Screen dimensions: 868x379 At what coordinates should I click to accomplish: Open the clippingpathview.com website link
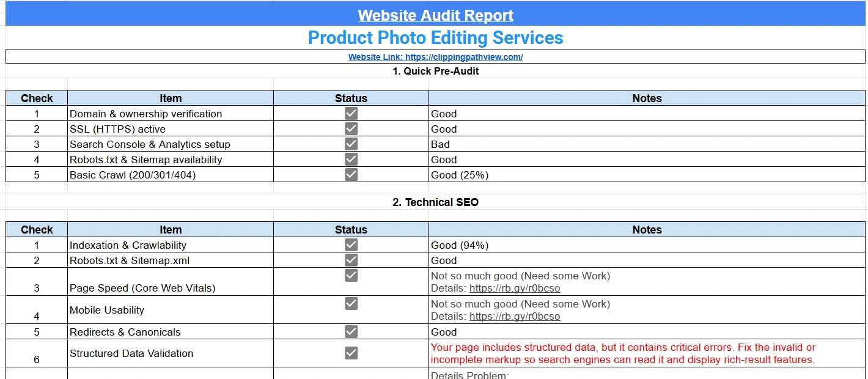pyautogui.click(x=435, y=57)
